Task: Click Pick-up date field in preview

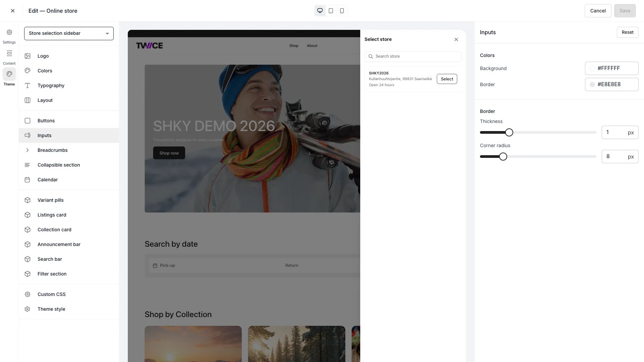Action: 215,265
